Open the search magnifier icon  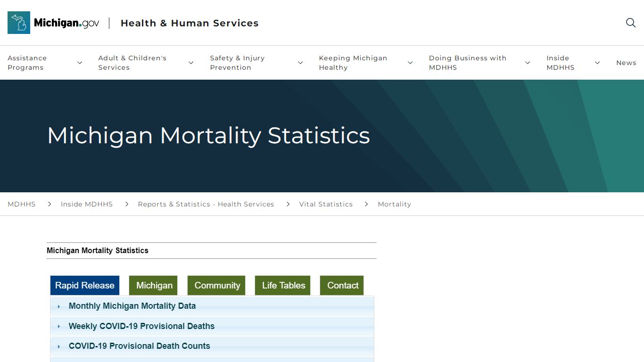pos(631,23)
